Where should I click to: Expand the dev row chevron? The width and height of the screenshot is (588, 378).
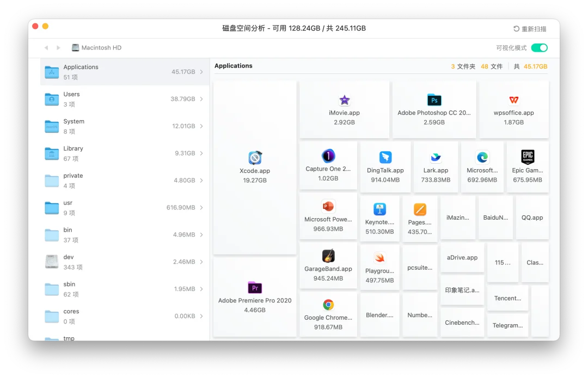click(201, 262)
